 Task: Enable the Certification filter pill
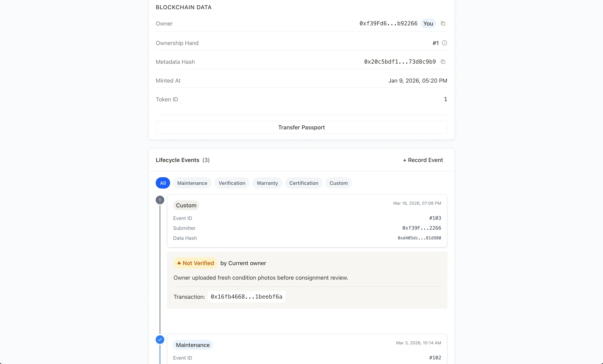(303, 183)
